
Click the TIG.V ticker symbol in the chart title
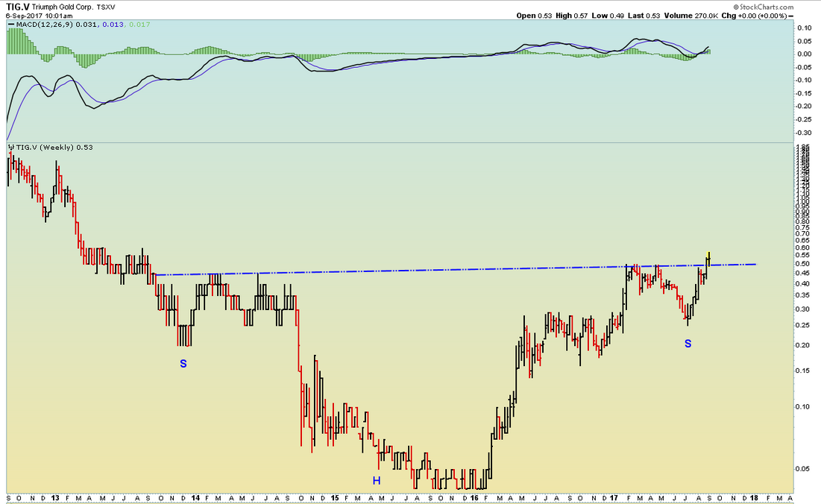17,7
